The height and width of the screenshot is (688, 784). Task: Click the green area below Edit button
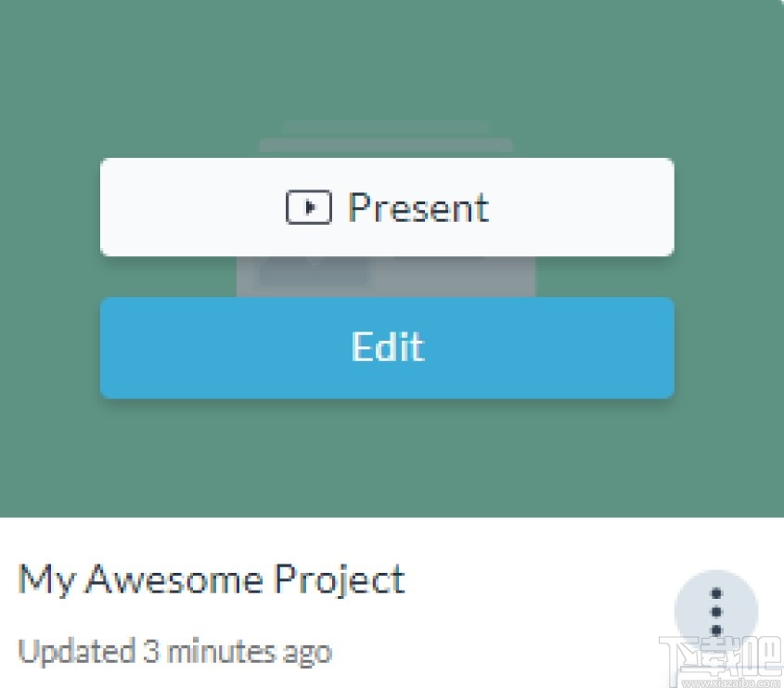pos(387,460)
